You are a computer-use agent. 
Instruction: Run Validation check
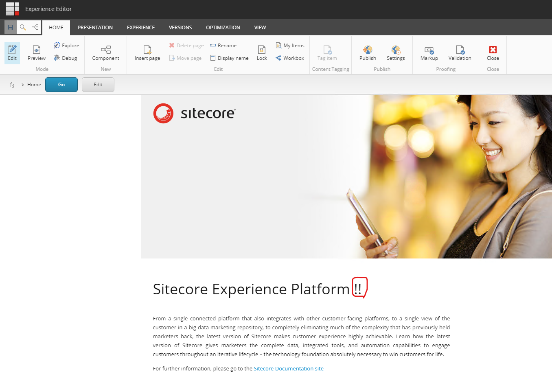tap(460, 53)
